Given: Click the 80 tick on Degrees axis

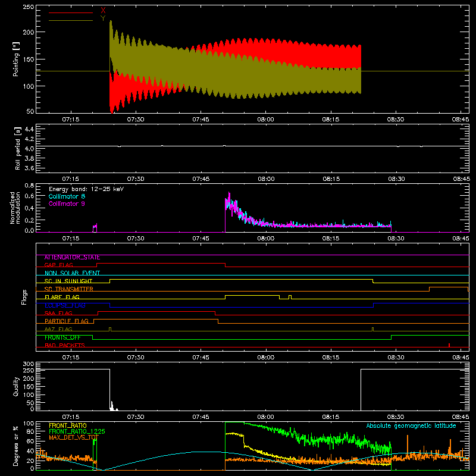Looking at the screenshot, I should click(x=30, y=431).
